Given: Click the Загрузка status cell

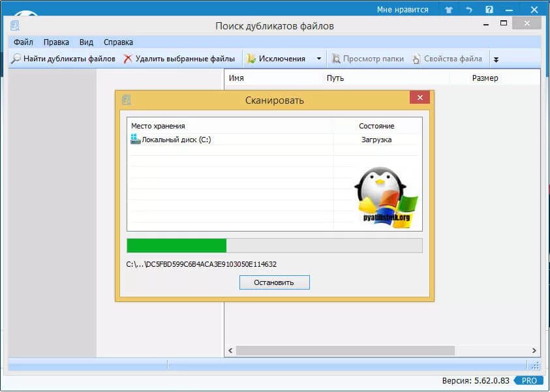Looking at the screenshot, I should [x=376, y=140].
